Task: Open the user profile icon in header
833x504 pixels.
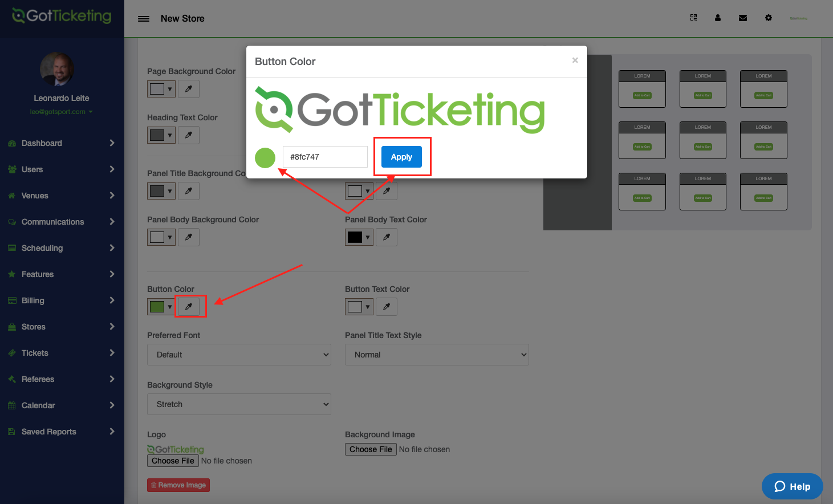Action: (718, 18)
